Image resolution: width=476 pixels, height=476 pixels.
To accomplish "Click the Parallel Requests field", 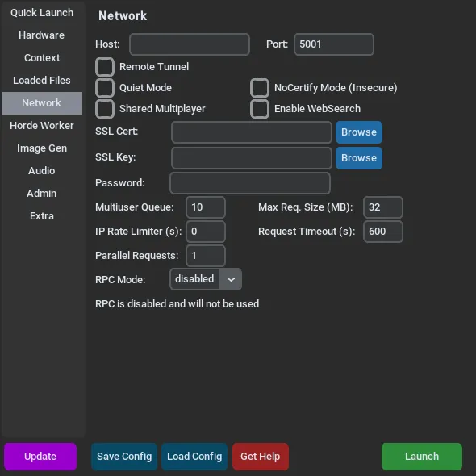I will click(x=206, y=256).
